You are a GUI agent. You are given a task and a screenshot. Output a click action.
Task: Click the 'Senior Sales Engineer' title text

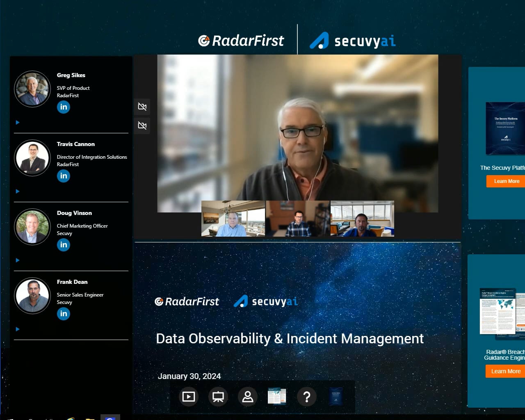point(80,294)
